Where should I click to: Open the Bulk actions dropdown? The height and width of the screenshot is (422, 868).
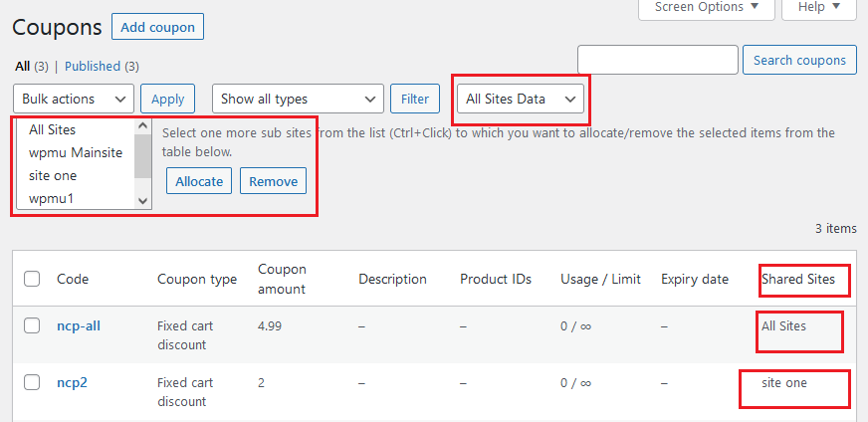coord(75,99)
